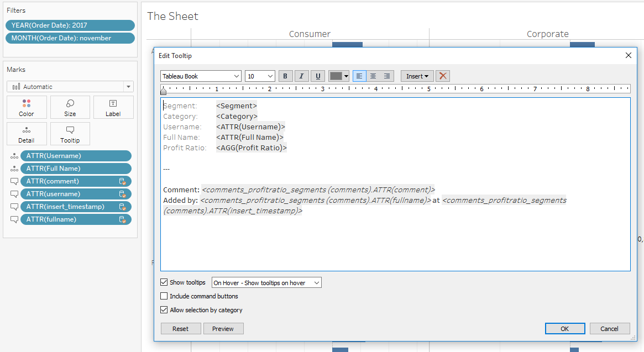644x352 pixels.
Task: Click the Consumer column header
Action: [x=310, y=34]
